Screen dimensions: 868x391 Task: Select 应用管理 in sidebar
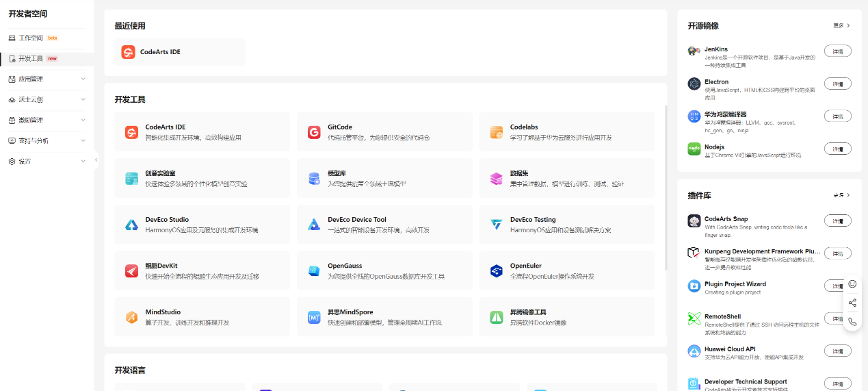pos(47,79)
